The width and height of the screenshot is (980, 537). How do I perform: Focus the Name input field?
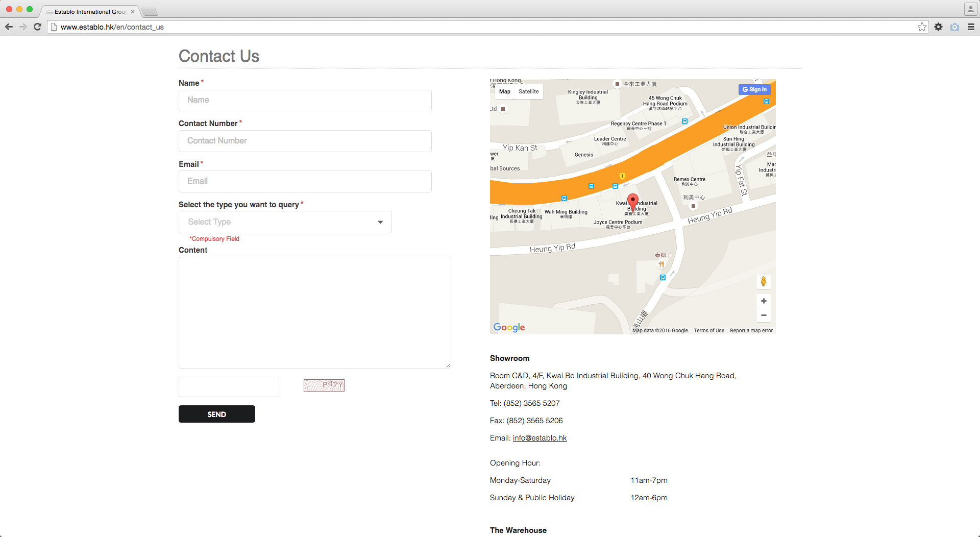305,101
